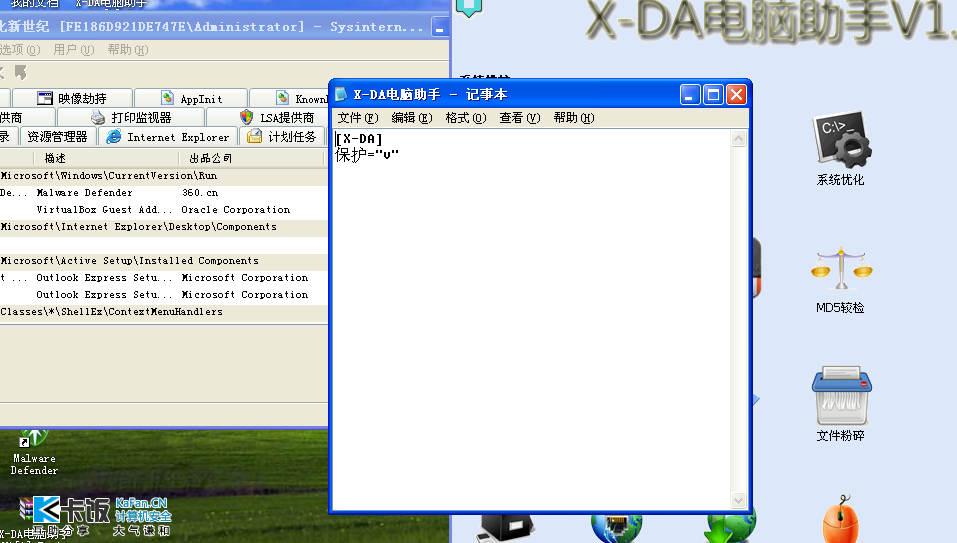Click on the [X-DA] line in Notepad
The width and height of the screenshot is (957, 543).
359,139
